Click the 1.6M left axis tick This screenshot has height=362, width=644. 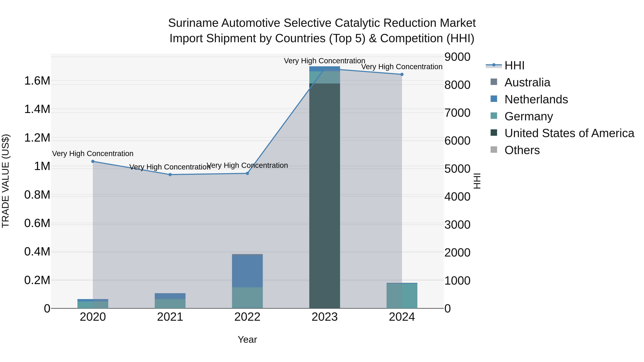[x=37, y=81]
